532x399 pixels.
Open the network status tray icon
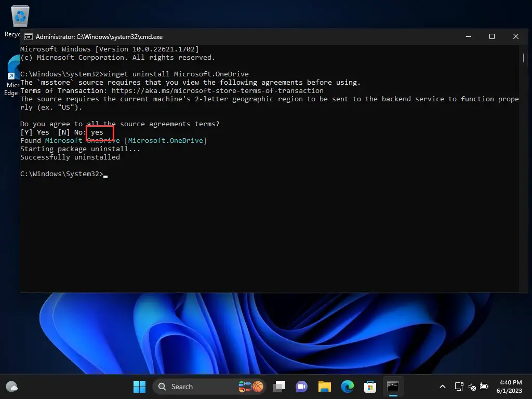[459, 387]
